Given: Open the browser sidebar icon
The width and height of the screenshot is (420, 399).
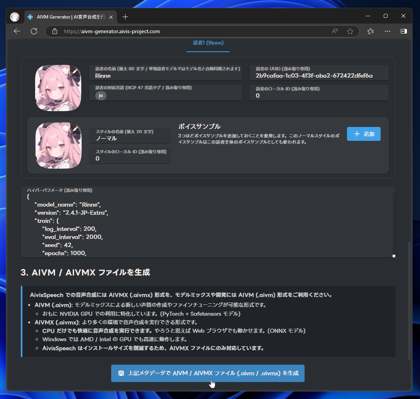Looking at the screenshot, I should coord(403,31).
